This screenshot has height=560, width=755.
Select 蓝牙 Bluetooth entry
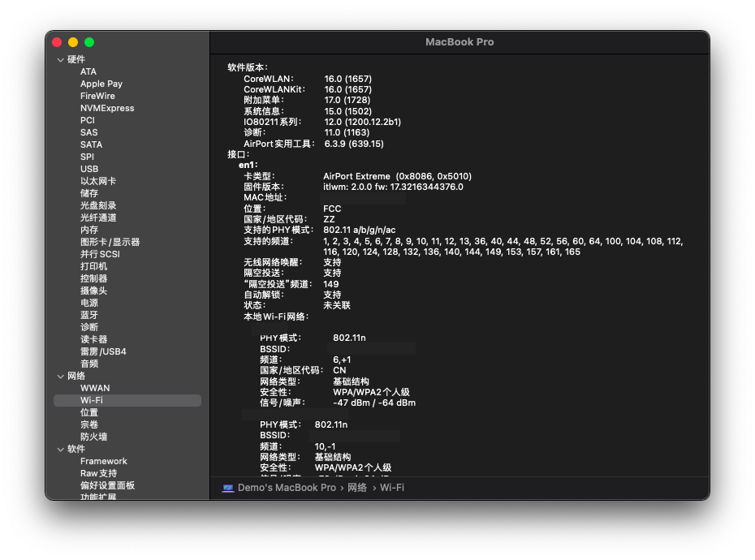(89, 315)
